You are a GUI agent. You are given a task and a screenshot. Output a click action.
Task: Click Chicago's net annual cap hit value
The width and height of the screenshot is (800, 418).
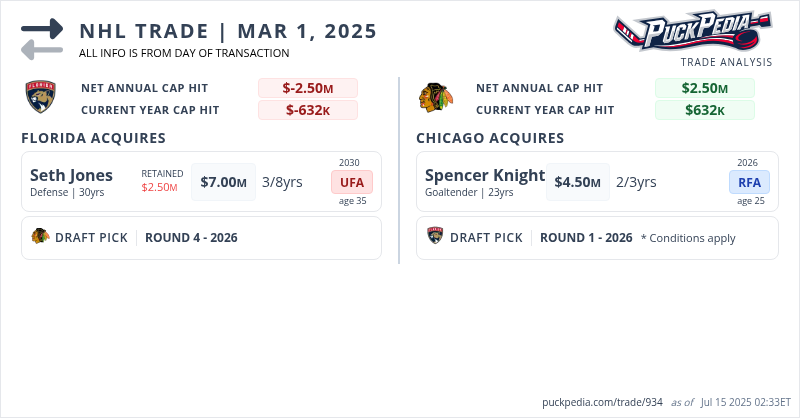(x=704, y=88)
